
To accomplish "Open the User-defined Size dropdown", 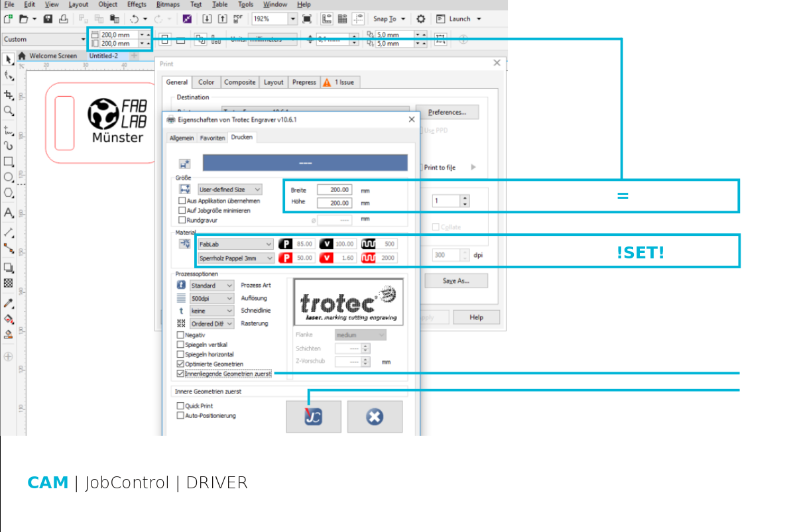I will click(229, 189).
